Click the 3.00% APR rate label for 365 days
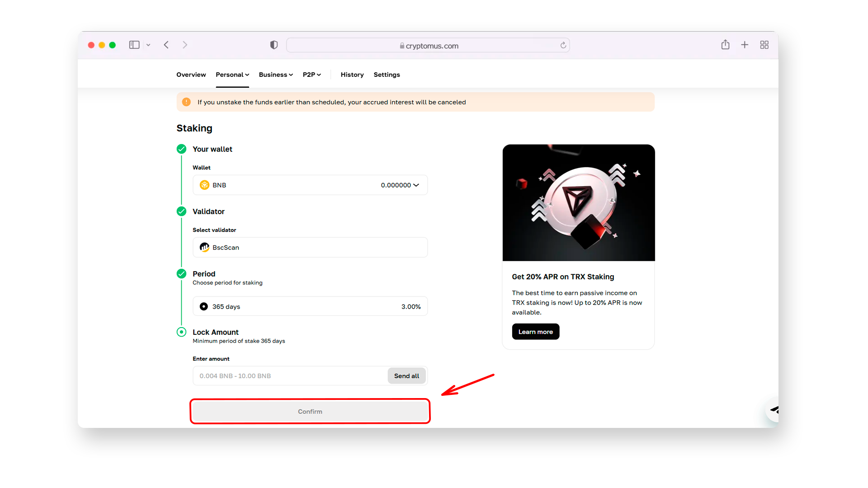This screenshot has height=488, width=868. (410, 305)
